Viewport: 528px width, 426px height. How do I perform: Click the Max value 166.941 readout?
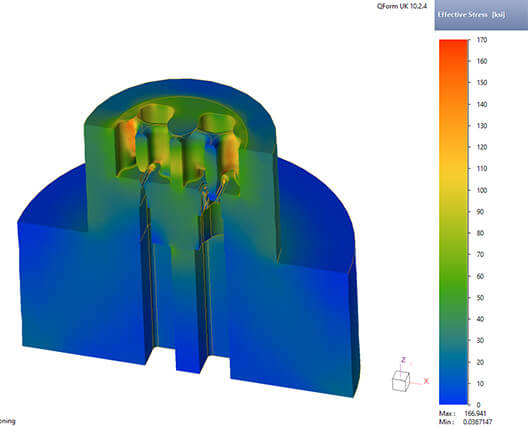(x=475, y=414)
